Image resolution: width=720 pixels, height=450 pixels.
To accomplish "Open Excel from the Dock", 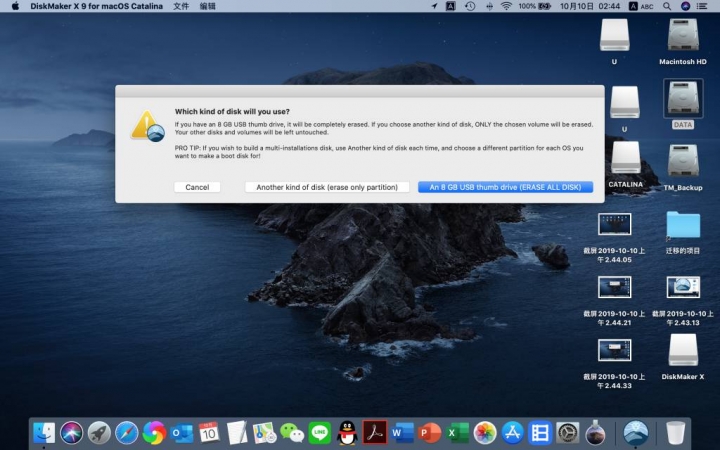I will (x=457, y=433).
